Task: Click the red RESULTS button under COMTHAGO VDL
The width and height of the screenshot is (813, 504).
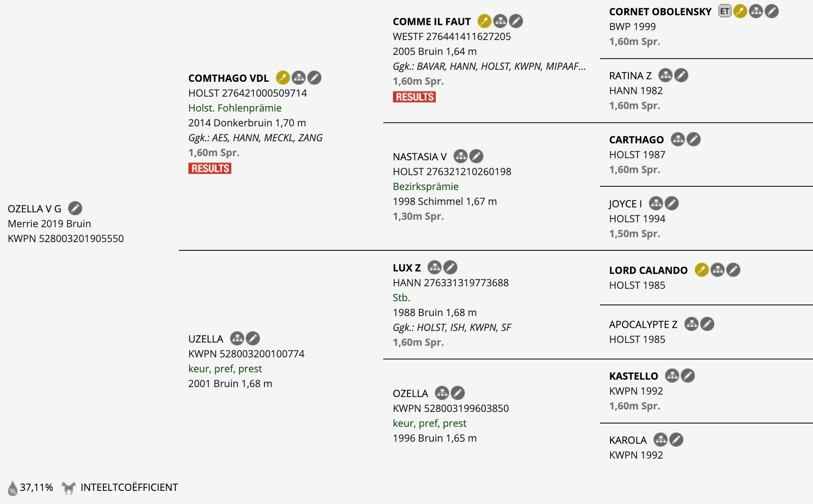Action: [x=210, y=169]
